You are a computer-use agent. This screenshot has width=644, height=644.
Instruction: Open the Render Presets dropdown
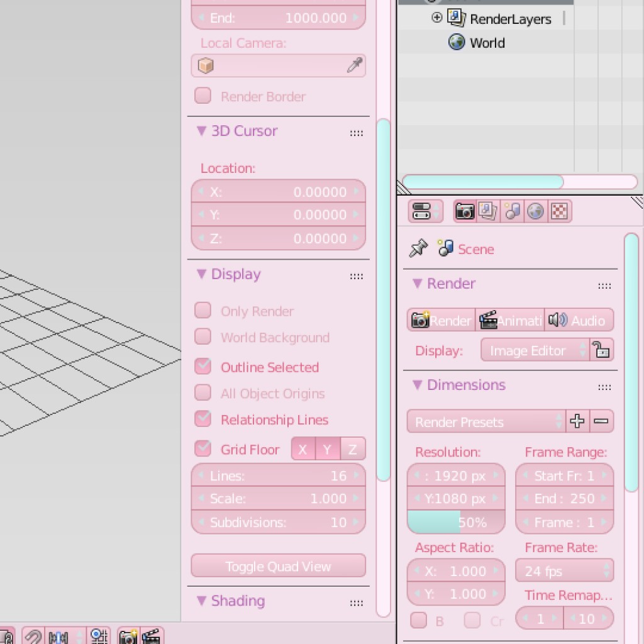tap(484, 421)
